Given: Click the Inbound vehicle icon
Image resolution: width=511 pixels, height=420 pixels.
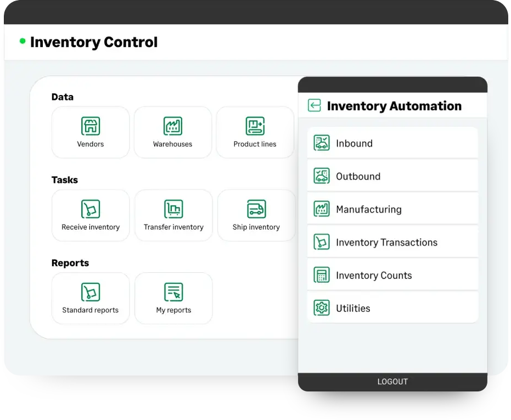Looking at the screenshot, I should click(322, 143).
